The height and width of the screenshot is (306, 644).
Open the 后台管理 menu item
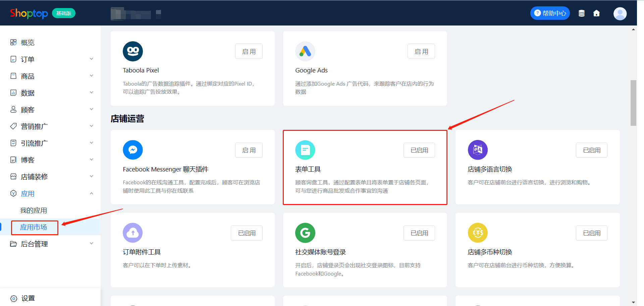click(50, 244)
